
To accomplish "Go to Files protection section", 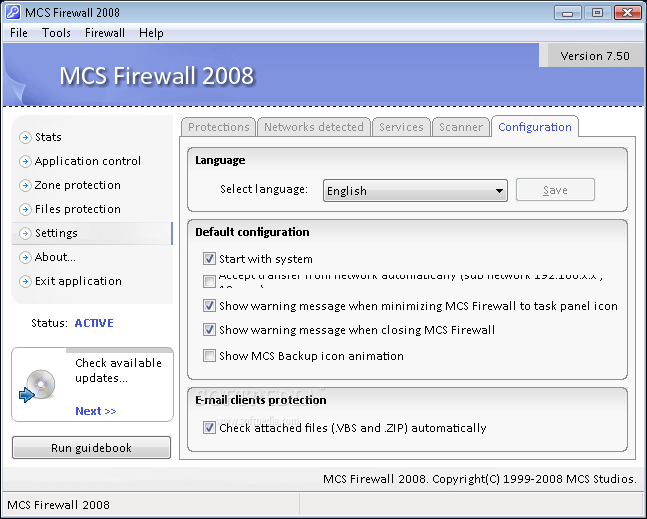I will (78, 209).
